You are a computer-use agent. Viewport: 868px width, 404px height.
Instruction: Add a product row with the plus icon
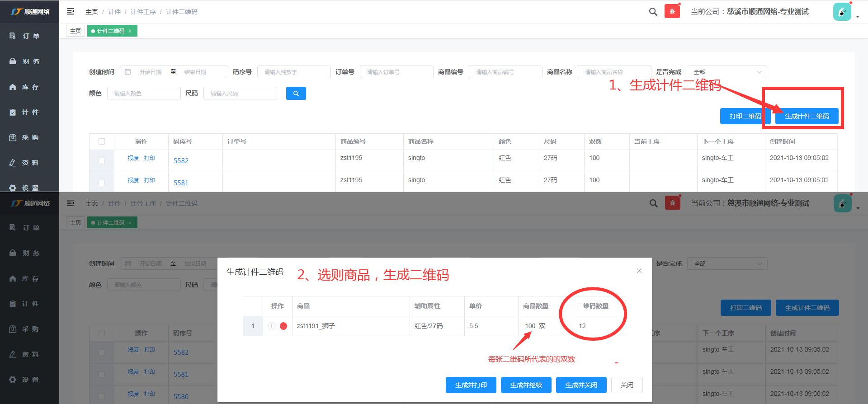pyautogui.click(x=272, y=326)
